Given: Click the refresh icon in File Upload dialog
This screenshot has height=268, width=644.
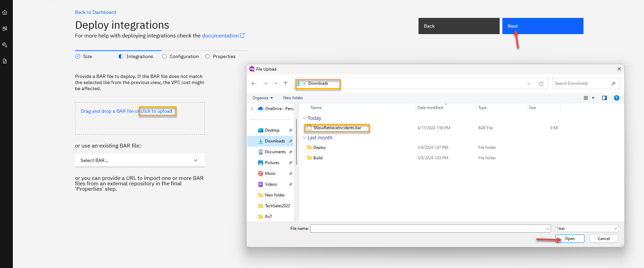Looking at the screenshot, I should (541, 83).
